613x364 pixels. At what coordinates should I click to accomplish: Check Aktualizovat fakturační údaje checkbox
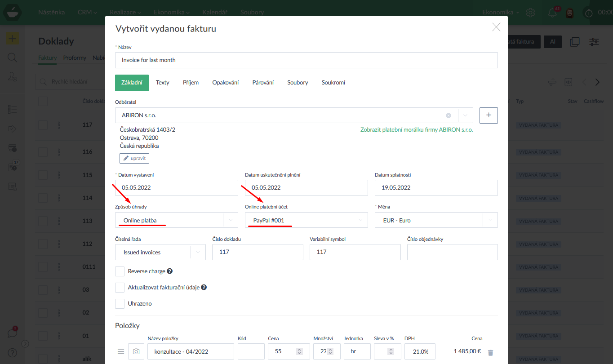pos(120,288)
